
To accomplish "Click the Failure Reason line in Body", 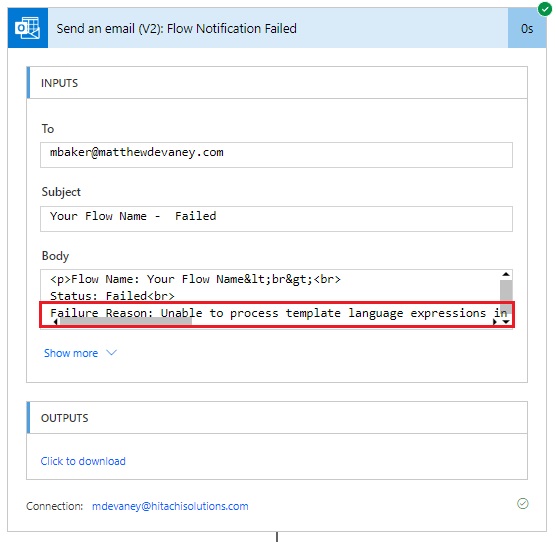I will tap(278, 313).
